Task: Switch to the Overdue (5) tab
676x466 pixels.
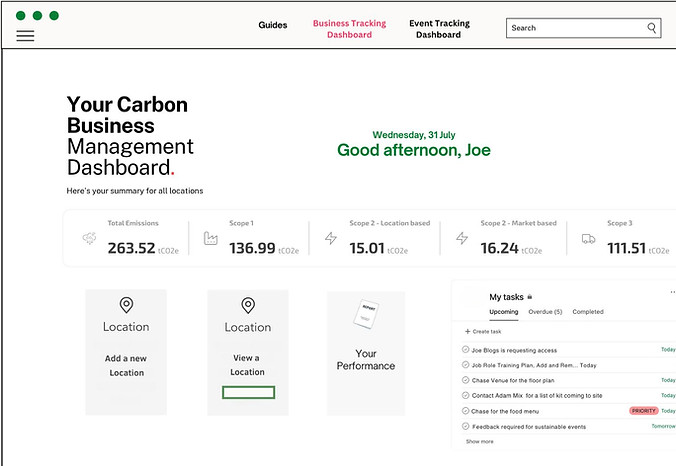Action: pos(545,311)
